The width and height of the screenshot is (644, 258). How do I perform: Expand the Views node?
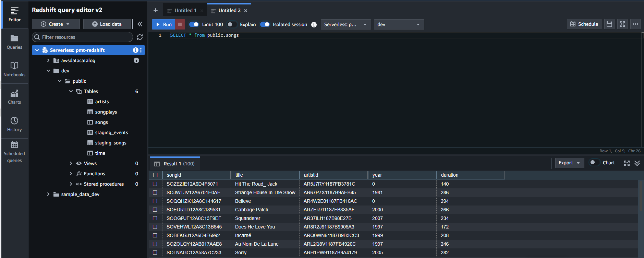(x=71, y=163)
